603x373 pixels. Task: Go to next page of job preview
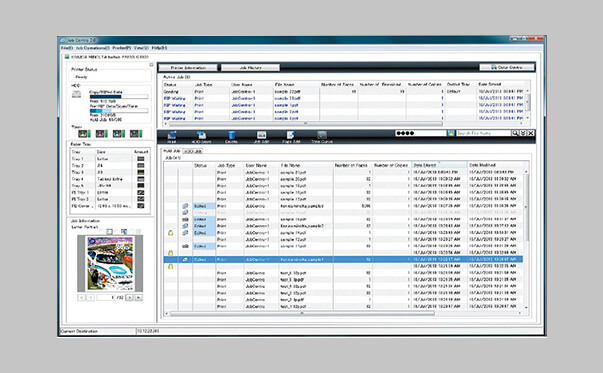click(130, 298)
